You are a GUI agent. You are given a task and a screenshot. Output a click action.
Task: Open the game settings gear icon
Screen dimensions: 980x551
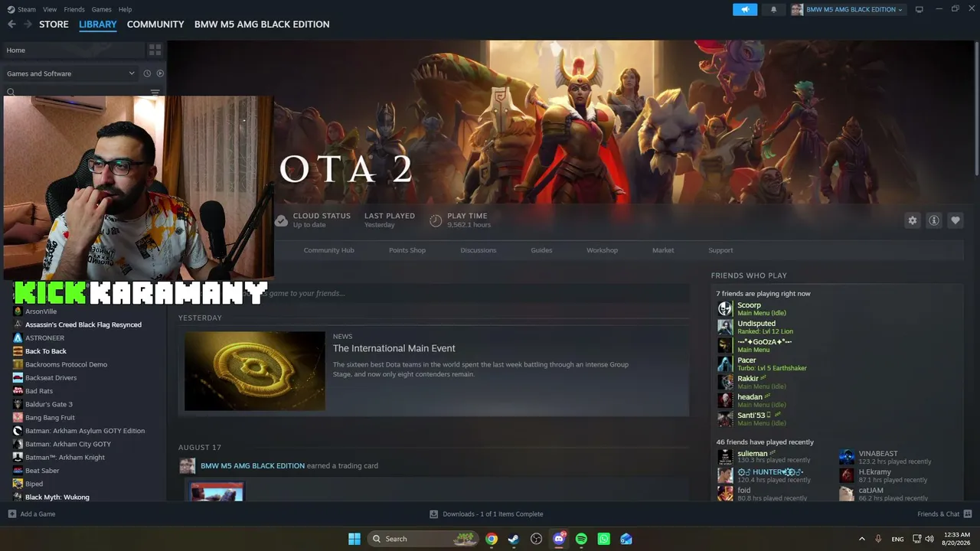tap(912, 220)
